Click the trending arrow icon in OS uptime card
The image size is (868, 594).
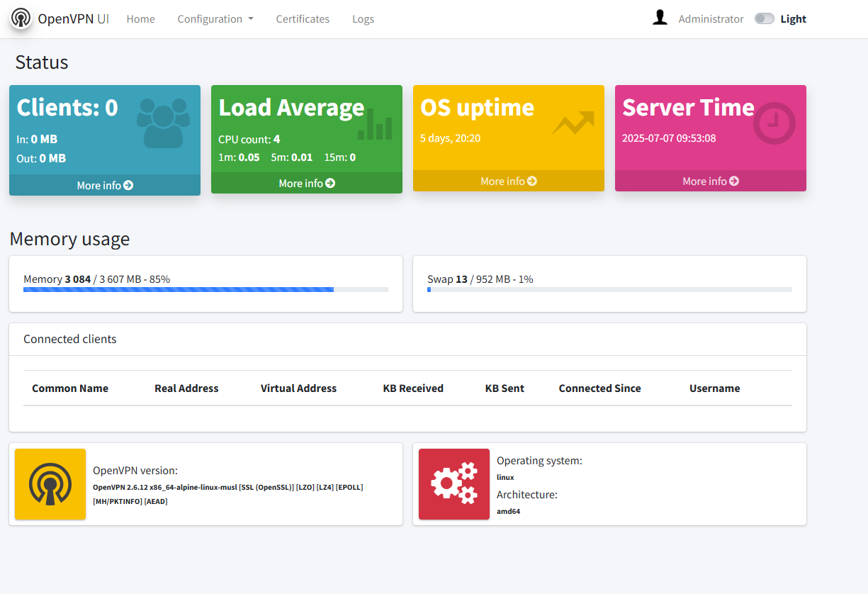573,123
